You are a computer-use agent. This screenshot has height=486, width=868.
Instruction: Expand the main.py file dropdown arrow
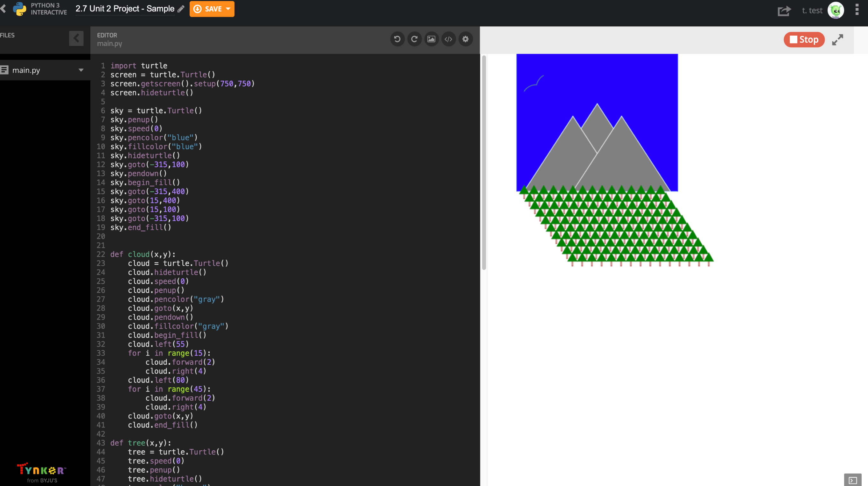click(x=81, y=70)
